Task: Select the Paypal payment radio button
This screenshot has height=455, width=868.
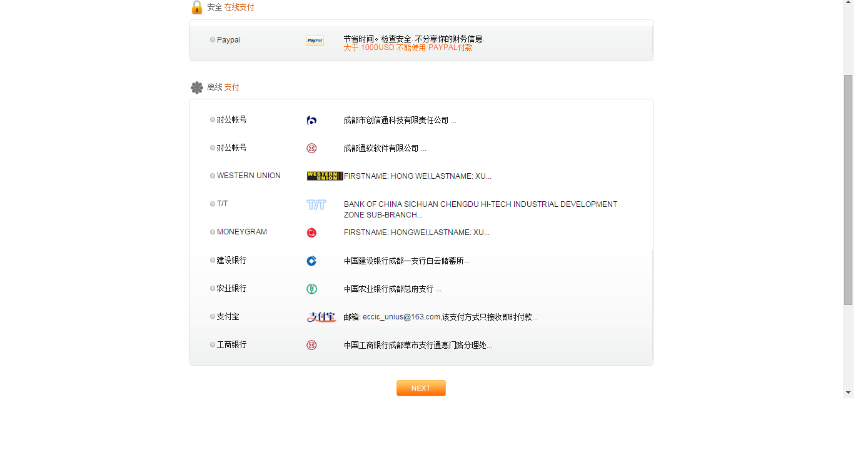Action: (x=213, y=40)
